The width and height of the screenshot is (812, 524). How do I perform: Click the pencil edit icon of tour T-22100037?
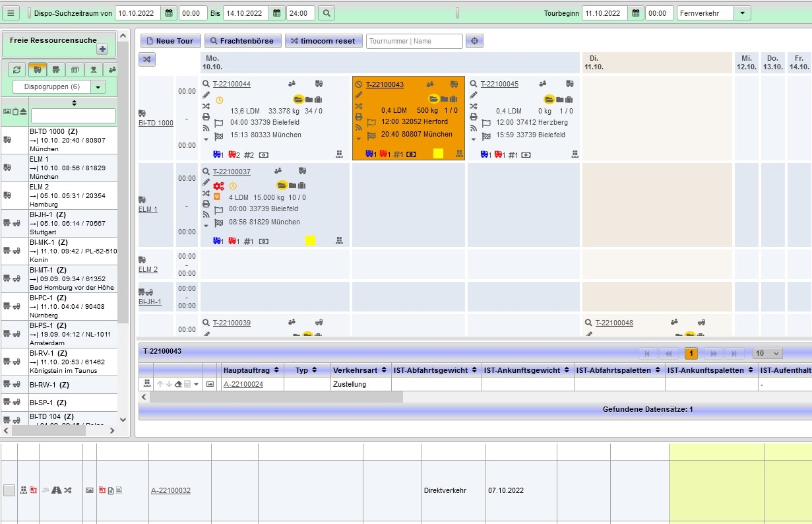click(x=206, y=182)
